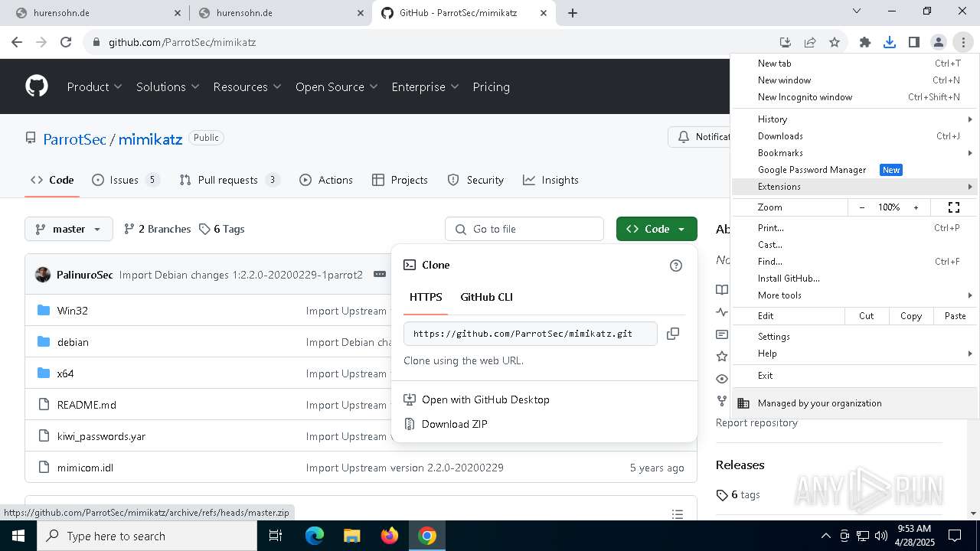View the 2 Branches link
This screenshot has width=980, height=551.
point(157,229)
